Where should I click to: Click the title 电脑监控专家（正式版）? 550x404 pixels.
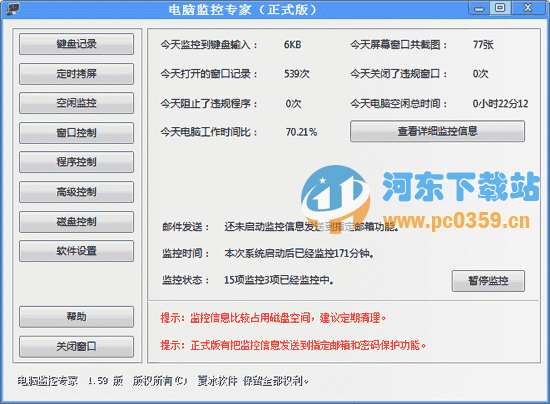[242, 9]
